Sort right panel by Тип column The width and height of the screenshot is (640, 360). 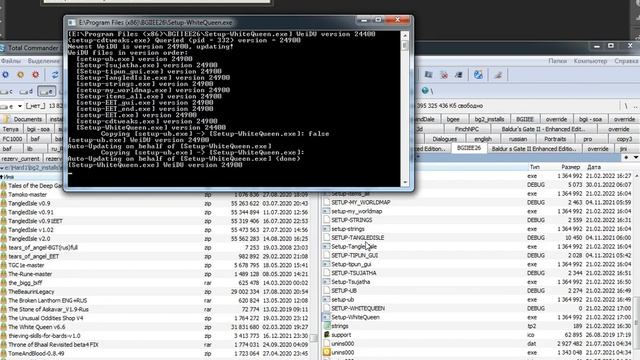[535, 167]
